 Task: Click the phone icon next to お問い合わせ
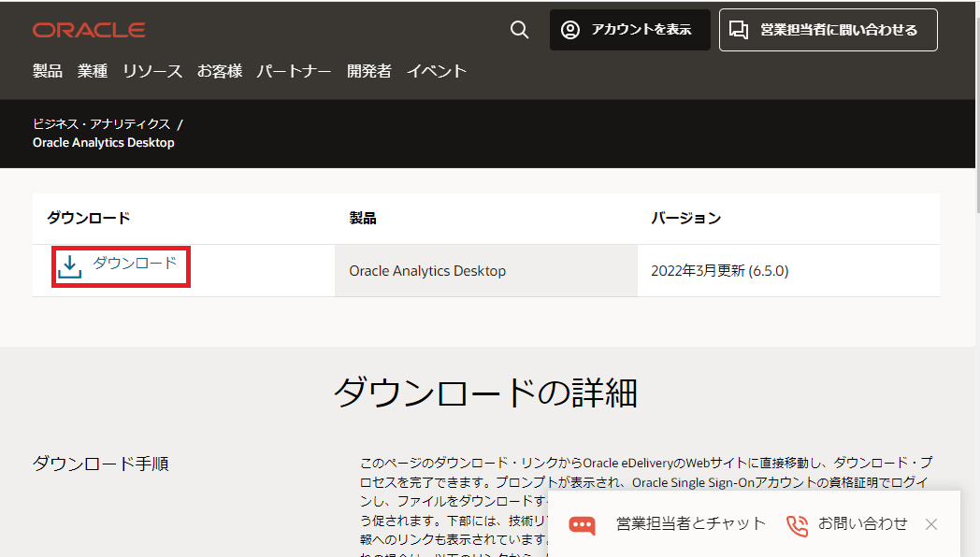pyautogui.click(x=797, y=525)
